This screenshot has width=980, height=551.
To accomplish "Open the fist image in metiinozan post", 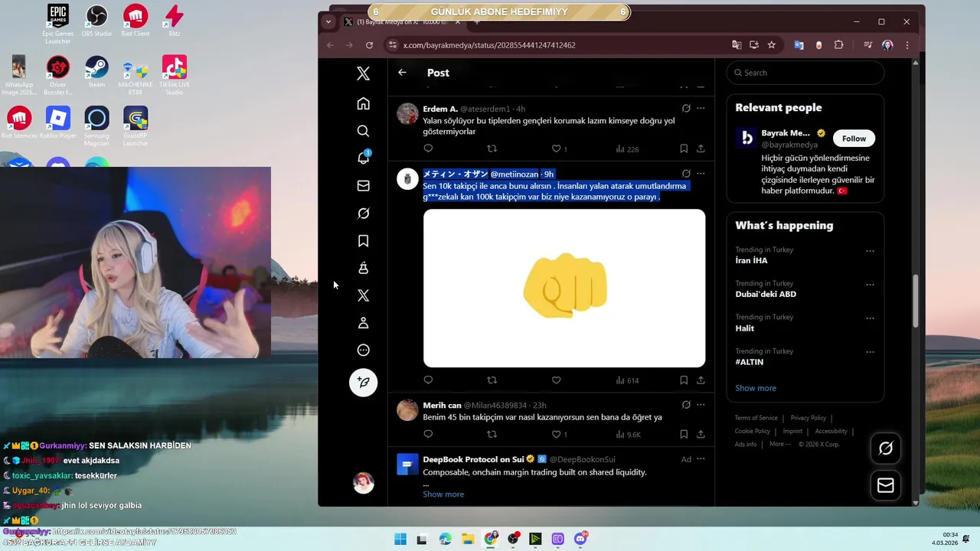I will coord(564,289).
